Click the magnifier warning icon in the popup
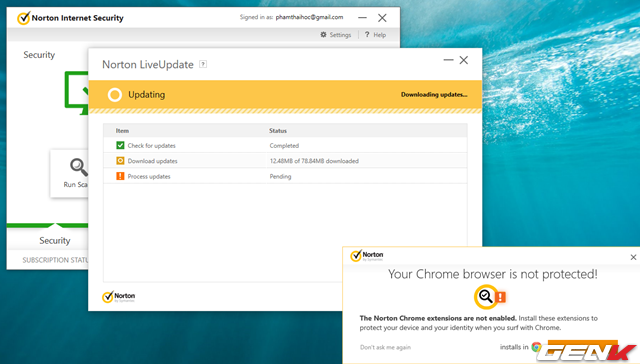This screenshot has height=364, width=640. pyautogui.click(x=490, y=296)
